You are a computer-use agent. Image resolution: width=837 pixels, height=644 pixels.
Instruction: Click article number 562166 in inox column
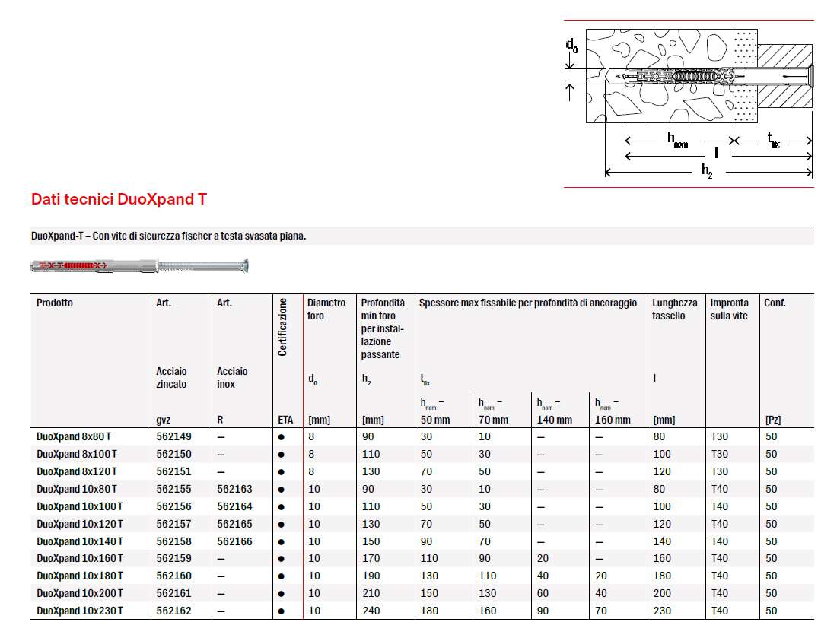point(234,541)
